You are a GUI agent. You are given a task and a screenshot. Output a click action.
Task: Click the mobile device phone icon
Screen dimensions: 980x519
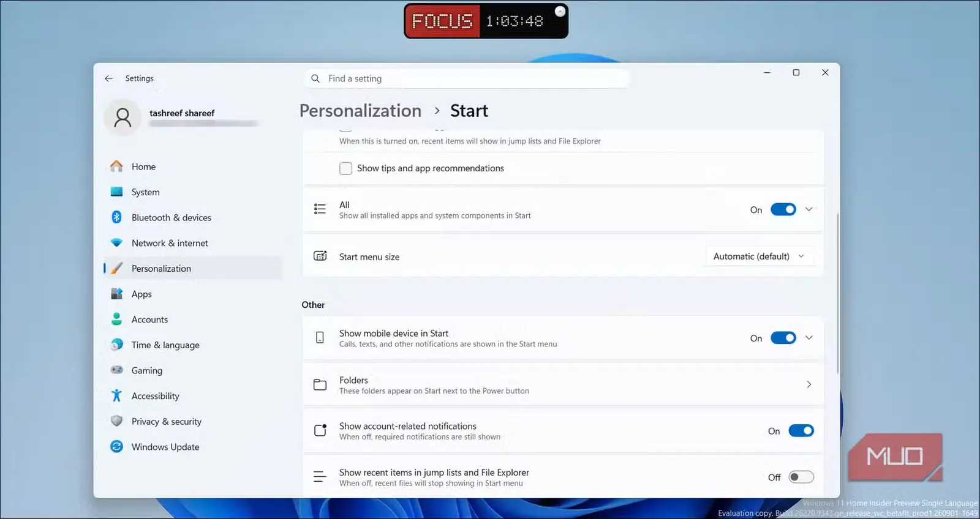click(320, 338)
